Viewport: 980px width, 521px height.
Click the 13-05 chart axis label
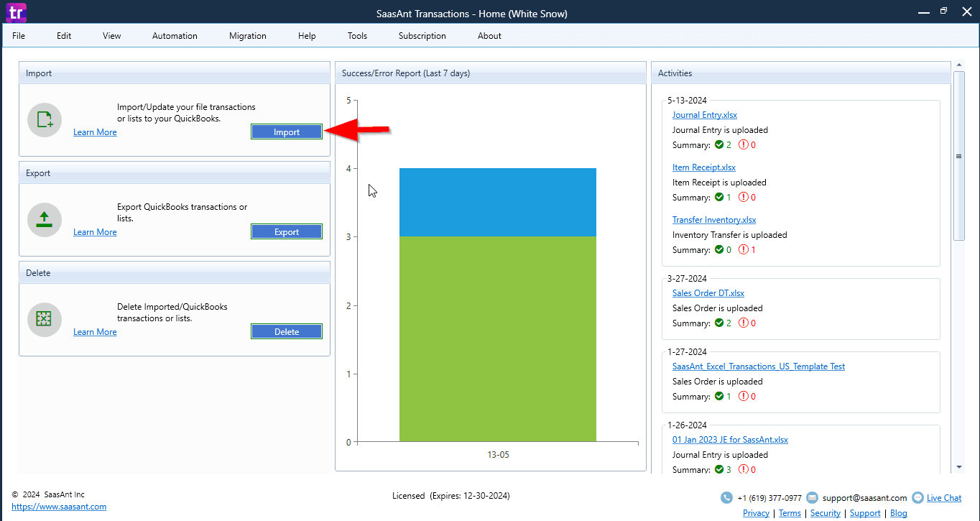[x=498, y=455]
